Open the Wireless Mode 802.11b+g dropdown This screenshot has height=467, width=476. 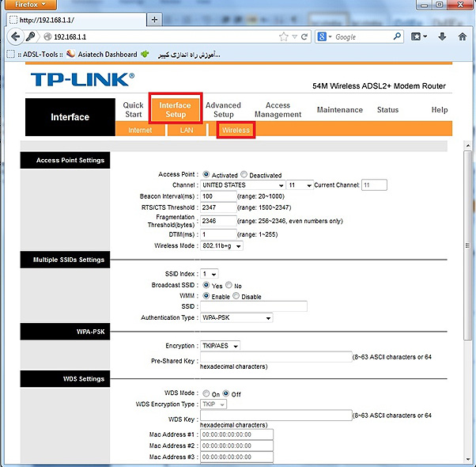pos(221,246)
